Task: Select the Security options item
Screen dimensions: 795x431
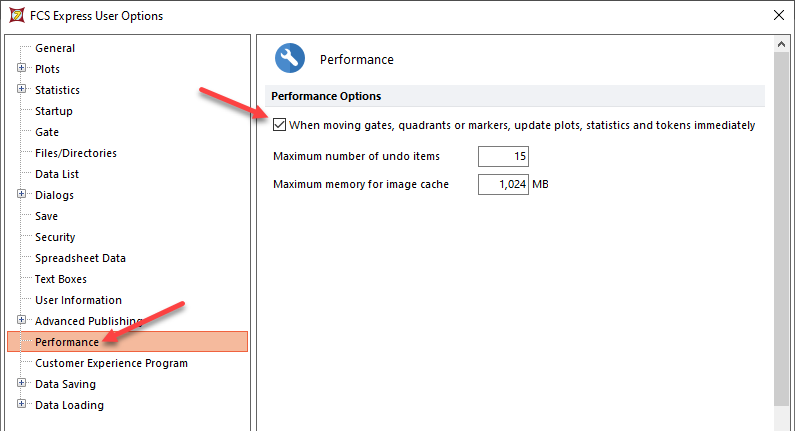Action: point(55,237)
